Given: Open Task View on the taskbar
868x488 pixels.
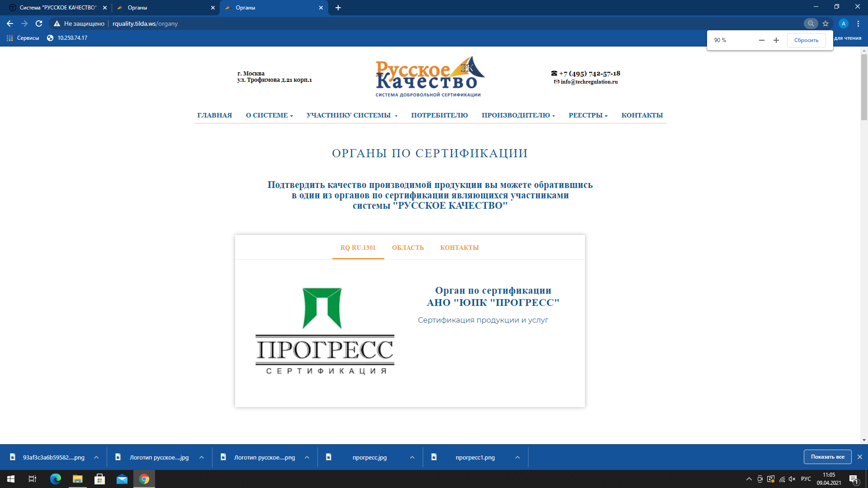Looking at the screenshot, I should click(33, 479).
